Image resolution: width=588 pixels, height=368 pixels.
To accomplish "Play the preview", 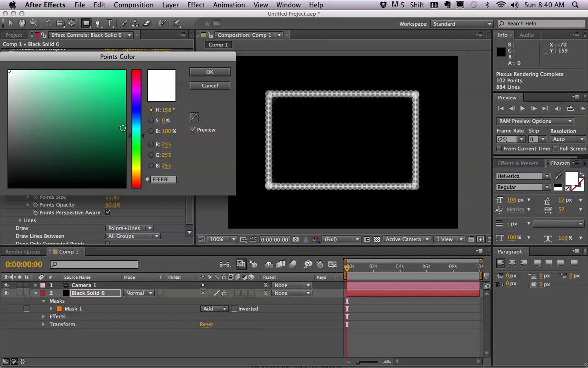I will tap(522, 108).
